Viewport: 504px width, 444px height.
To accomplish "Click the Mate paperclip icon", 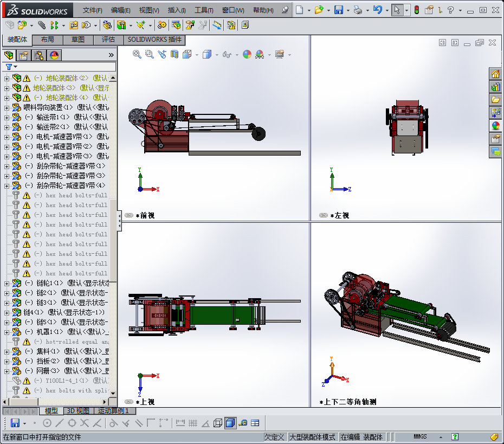I will point(42,25).
